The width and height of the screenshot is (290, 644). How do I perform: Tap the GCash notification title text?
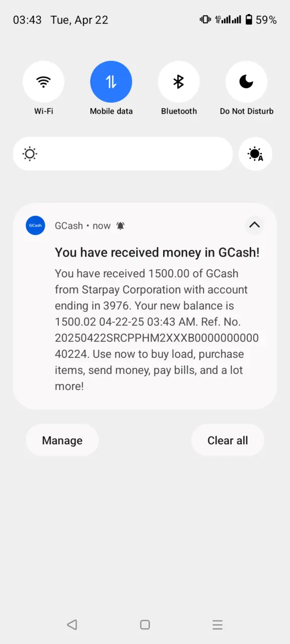(x=157, y=253)
